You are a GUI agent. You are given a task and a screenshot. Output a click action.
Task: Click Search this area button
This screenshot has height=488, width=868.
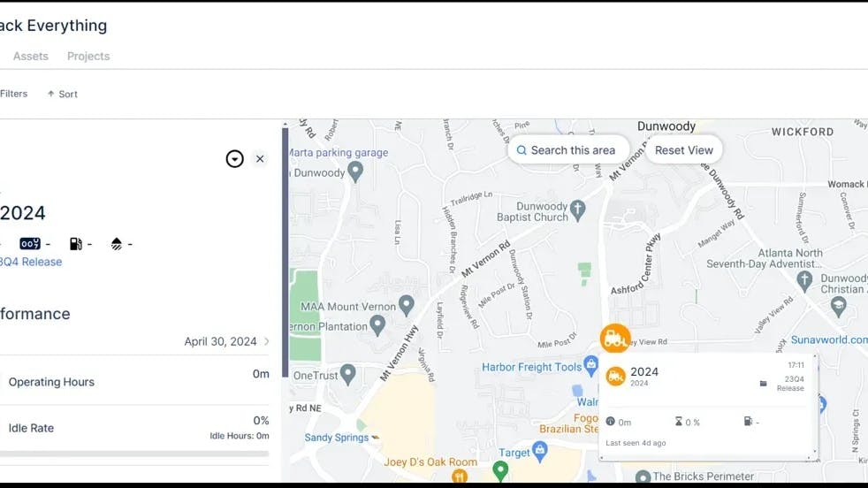tap(567, 150)
